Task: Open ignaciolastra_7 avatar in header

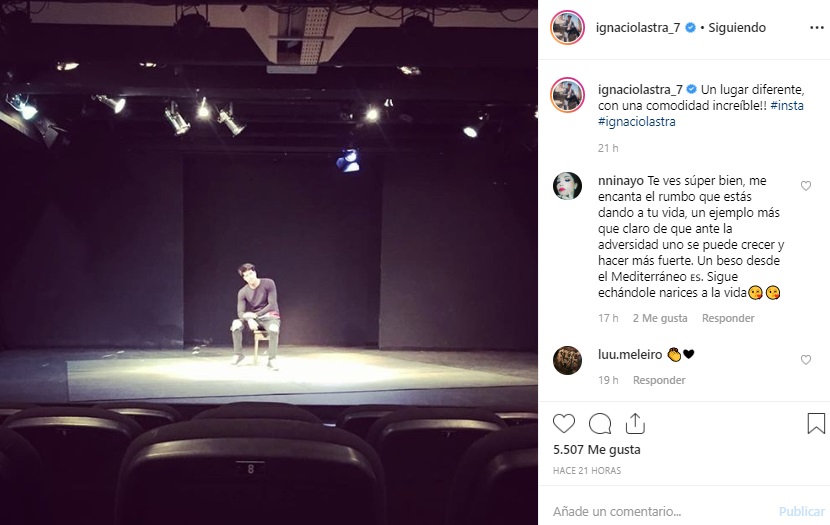Action: pyautogui.click(x=567, y=27)
